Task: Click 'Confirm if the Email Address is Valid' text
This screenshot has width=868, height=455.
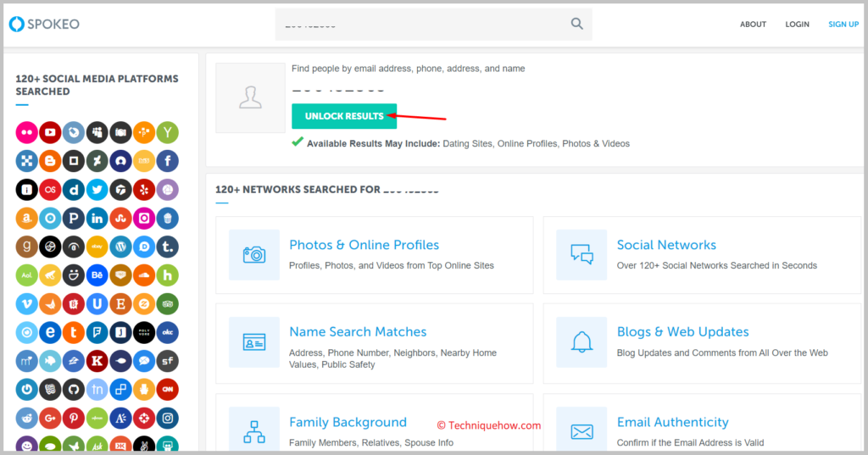Action: [690, 443]
